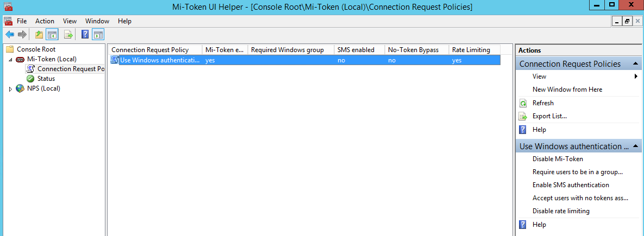644x236 pixels.
Task: Click 'yes' in Mi-Token e... column
Action: coord(210,60)
